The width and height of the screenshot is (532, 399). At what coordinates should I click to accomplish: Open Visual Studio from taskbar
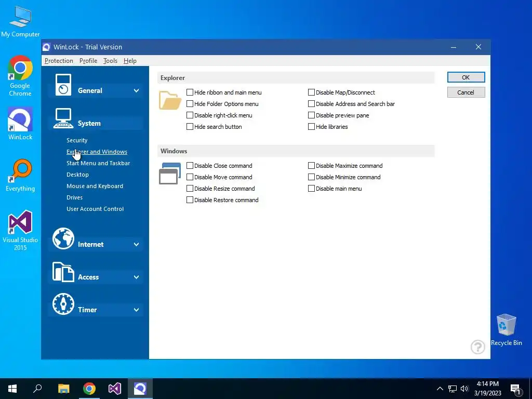[115, 389]
